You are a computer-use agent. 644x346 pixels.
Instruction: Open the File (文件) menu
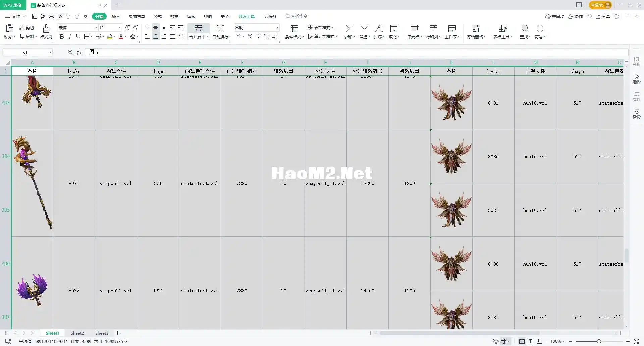pos(15,16)
